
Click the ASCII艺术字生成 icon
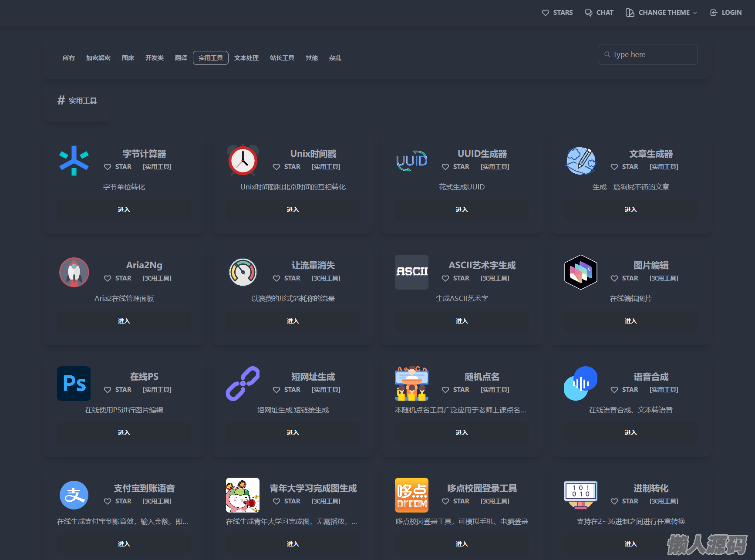412,272
